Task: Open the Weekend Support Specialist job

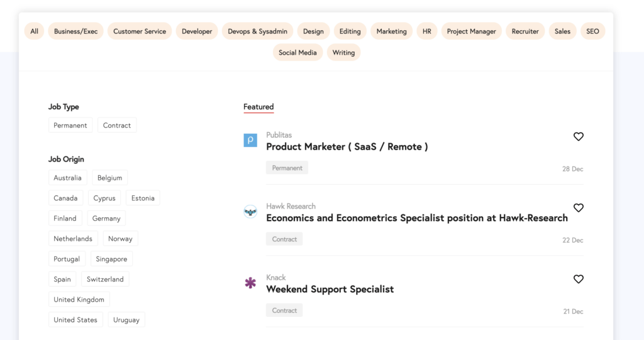Action: (330, 289)
